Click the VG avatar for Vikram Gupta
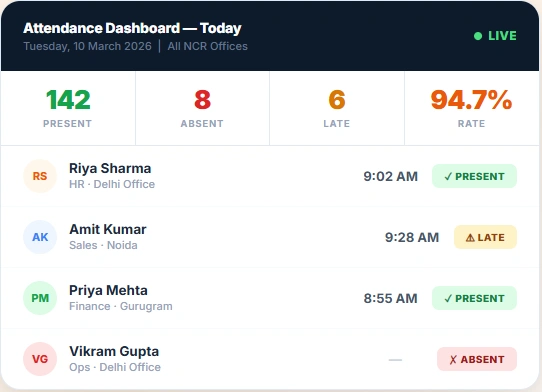Image resolution: width=542 pixels, height=392 pixels. [x=40, y=359]
